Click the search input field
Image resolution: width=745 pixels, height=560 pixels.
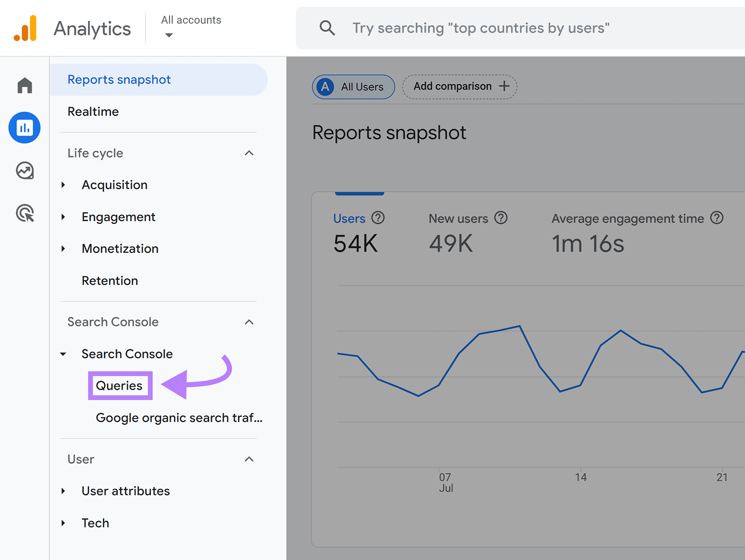click(x=480, y=28)
